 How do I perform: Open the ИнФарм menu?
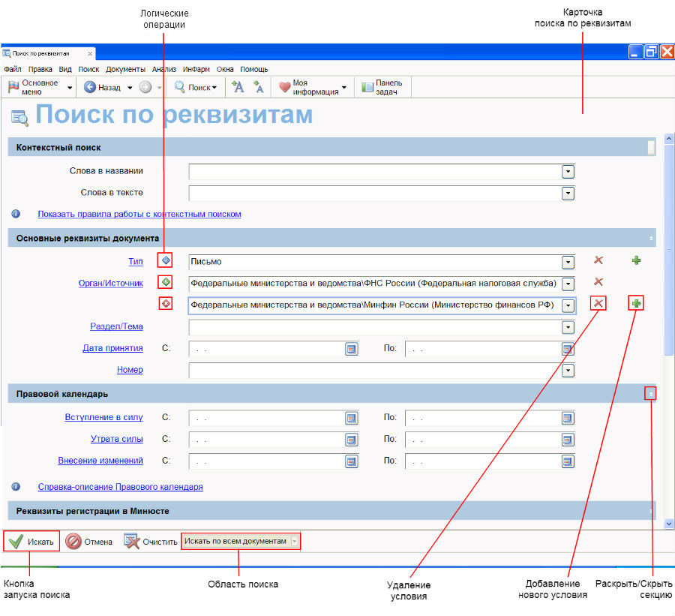196,69
